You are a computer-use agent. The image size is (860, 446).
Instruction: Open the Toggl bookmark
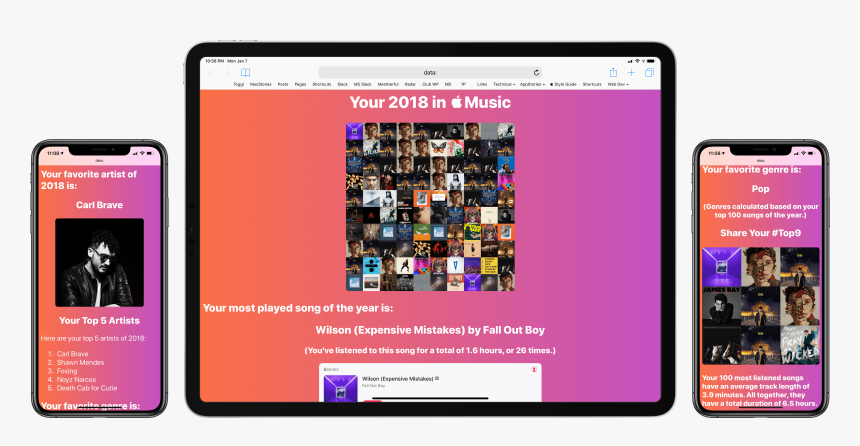[x=239, y=84]
